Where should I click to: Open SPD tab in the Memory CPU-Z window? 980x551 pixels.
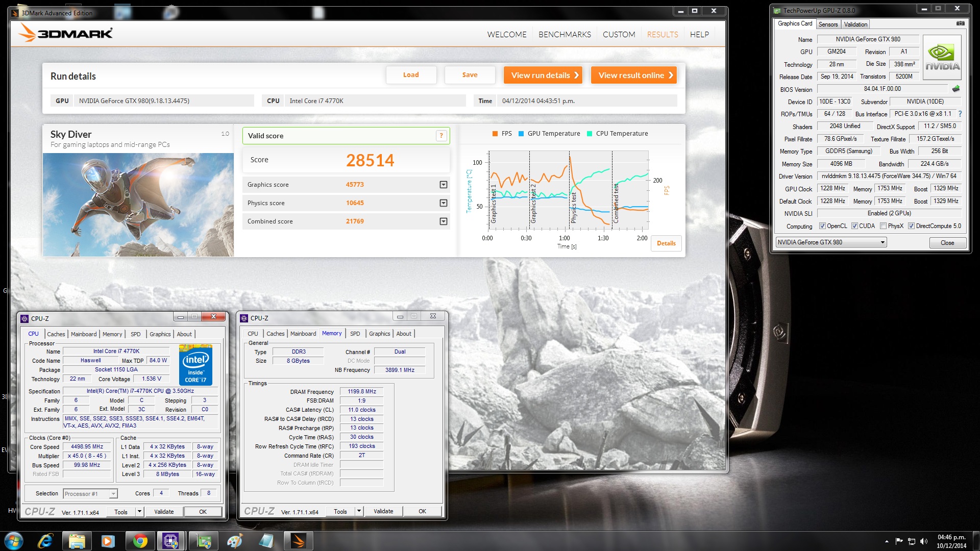[x=355, y=334]
